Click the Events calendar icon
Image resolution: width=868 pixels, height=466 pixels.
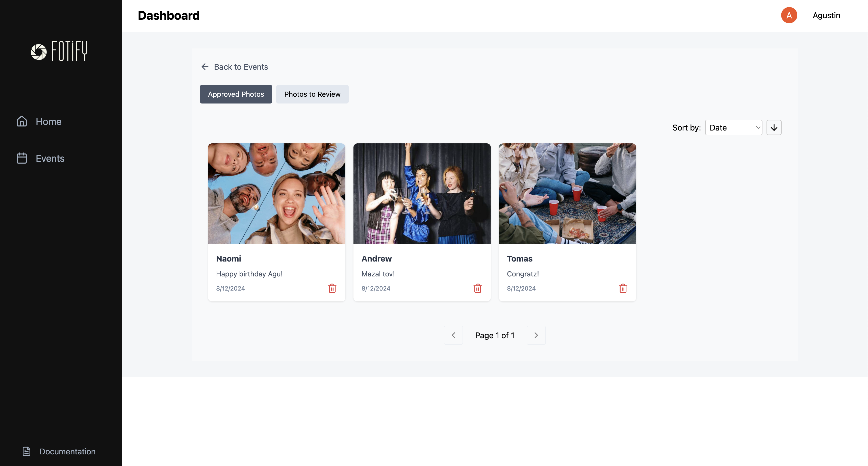tap(21, 158)
